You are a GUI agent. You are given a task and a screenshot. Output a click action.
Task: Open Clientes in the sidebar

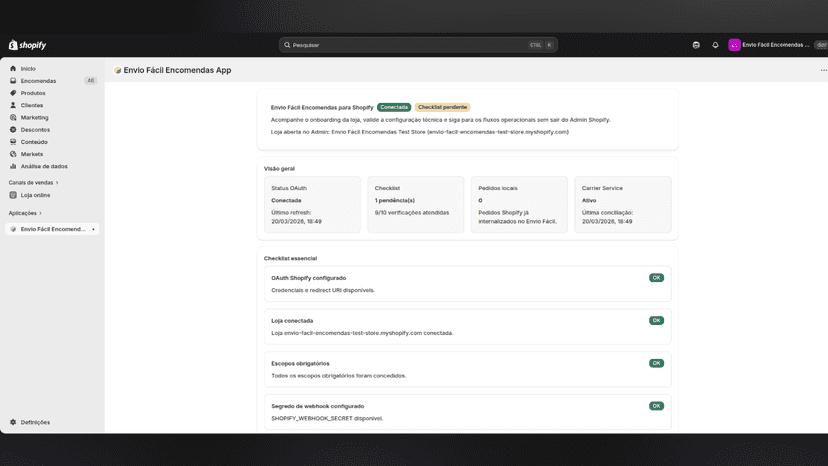click(x=32, y=105)
